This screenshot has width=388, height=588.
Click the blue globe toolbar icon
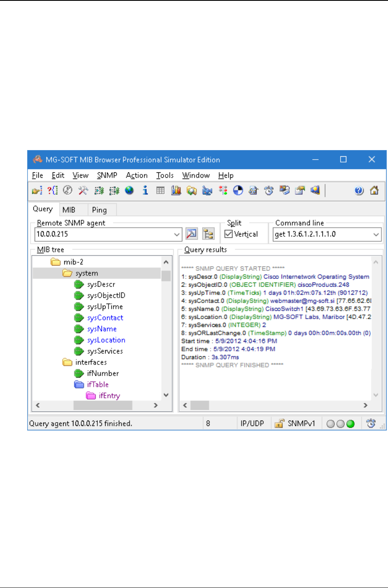(x=129, y=191)
